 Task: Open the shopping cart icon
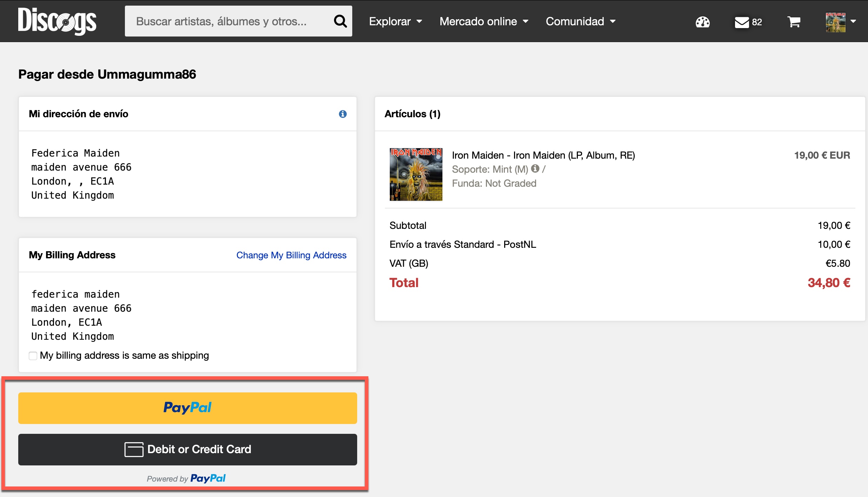[x=794, y=22]
